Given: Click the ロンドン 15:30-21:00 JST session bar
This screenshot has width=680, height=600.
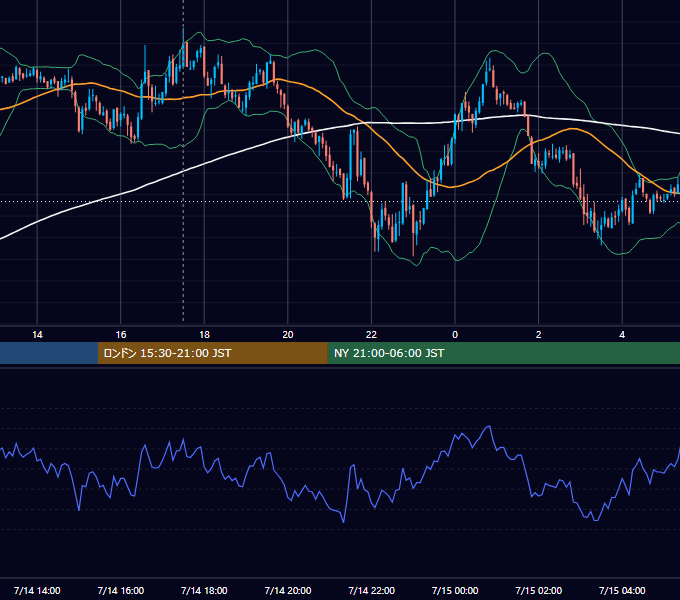Looking at the screenshot, I should [x=212, y=353].
